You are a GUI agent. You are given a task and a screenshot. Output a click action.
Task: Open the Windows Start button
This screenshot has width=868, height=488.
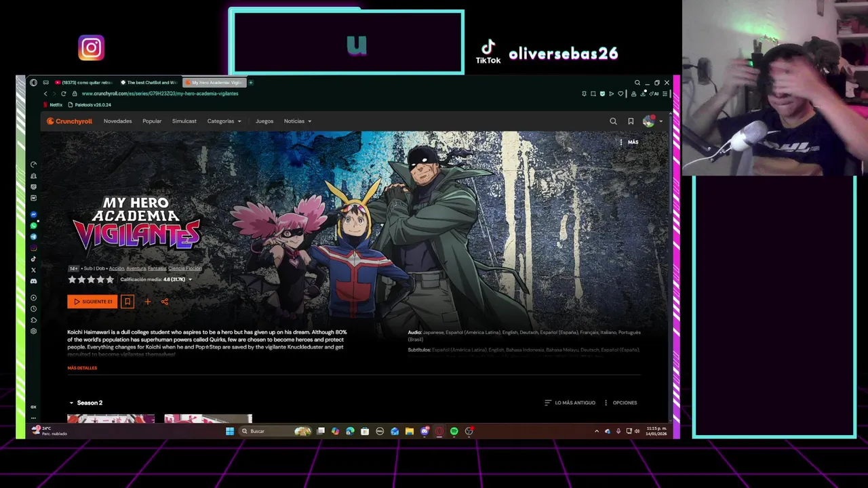pos(230,431)
